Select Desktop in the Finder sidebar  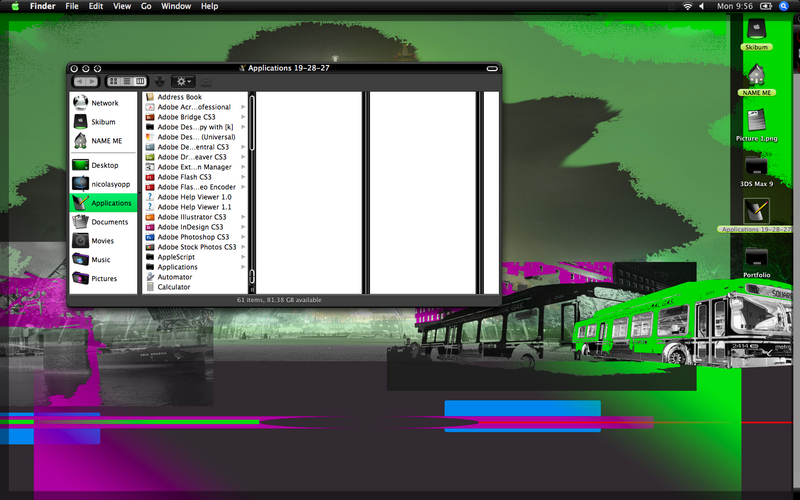tap(104, 165)
